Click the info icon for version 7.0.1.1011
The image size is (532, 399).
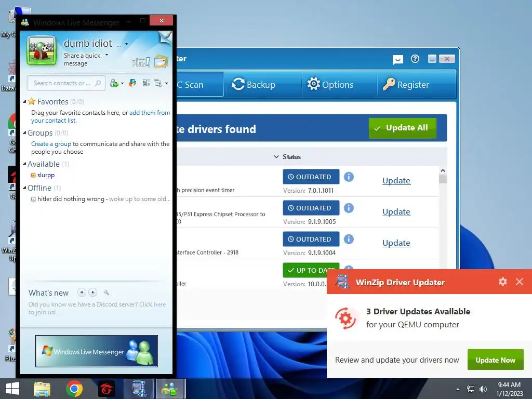click(349, 177)
